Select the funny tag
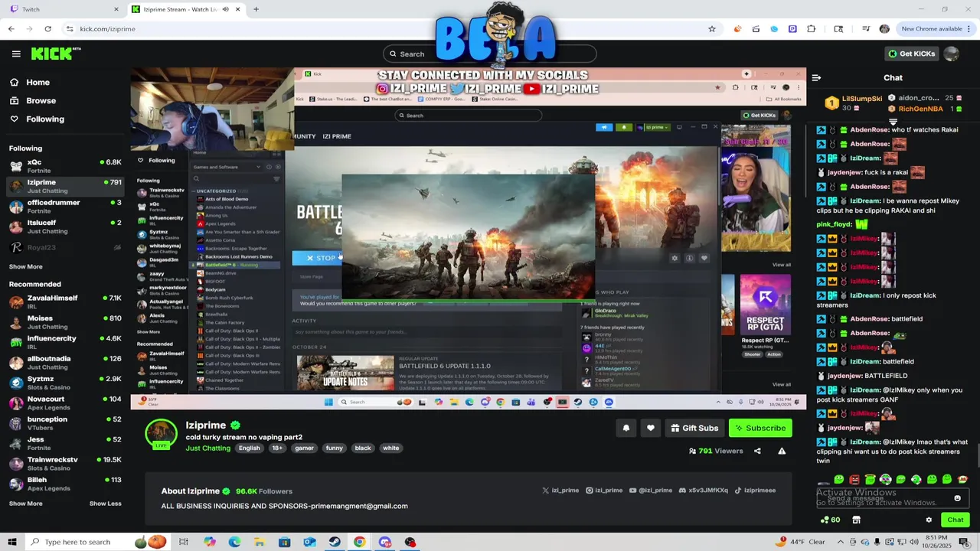Screen dimensions: 980x551 coord(334,448)
